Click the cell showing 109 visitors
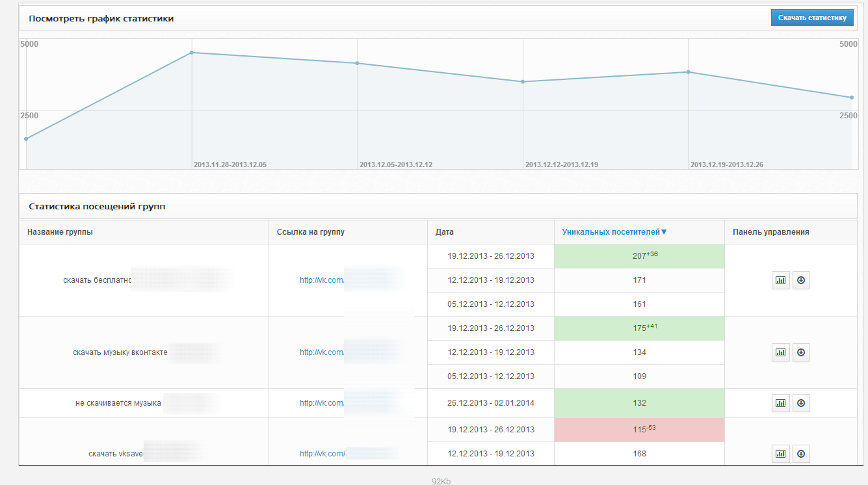The height and width of the screenshot is (485, 868). pos(639,376)
